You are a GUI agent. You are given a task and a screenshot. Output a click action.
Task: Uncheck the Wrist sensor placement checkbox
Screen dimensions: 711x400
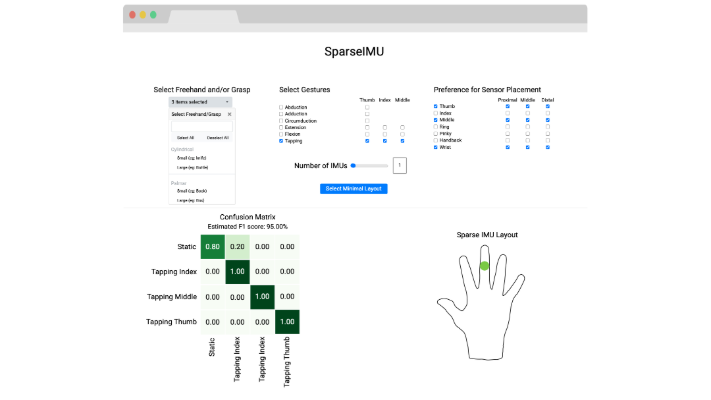(436, 148)
